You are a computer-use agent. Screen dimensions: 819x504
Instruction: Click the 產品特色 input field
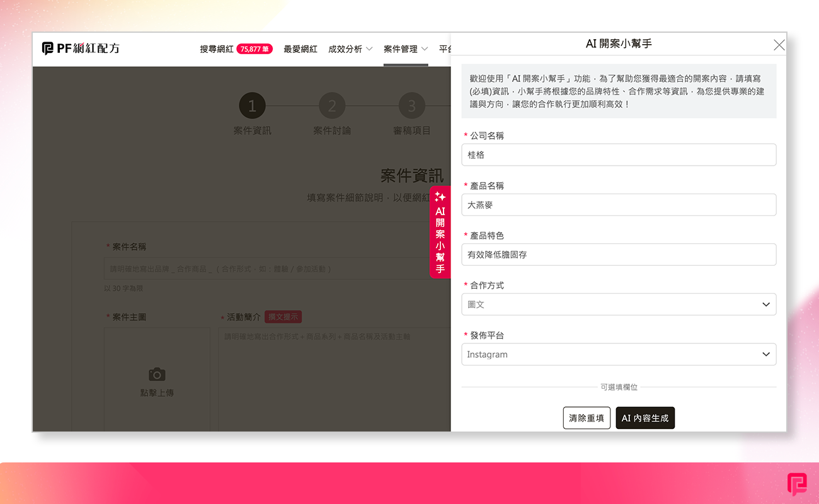point(619,255)
